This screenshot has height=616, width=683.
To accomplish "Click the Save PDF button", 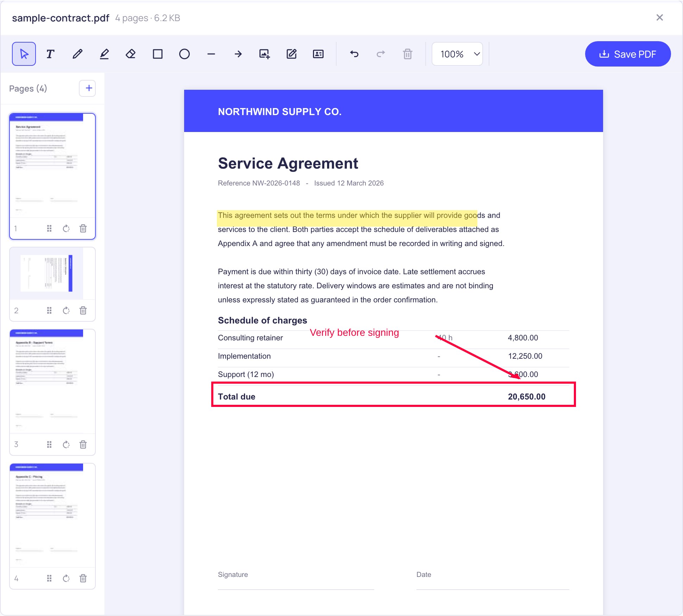I will pyautogui.click(x=628, y=54).
